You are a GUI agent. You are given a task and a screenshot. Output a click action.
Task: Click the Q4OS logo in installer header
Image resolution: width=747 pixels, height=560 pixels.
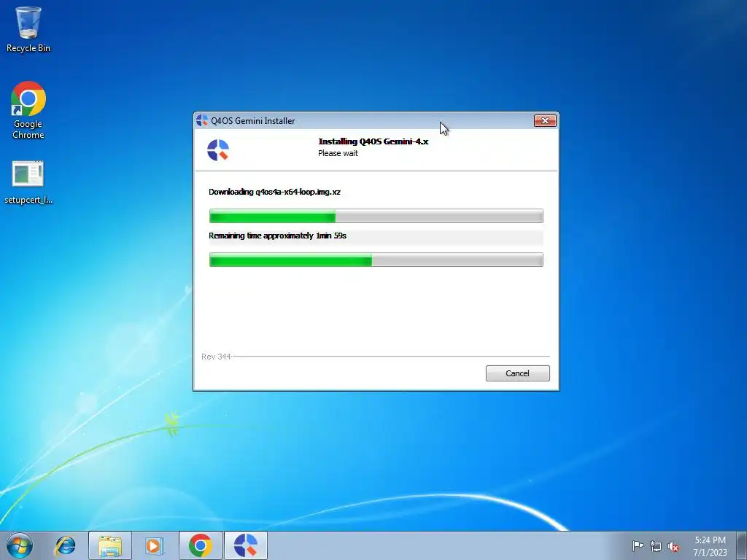point(218,150)
